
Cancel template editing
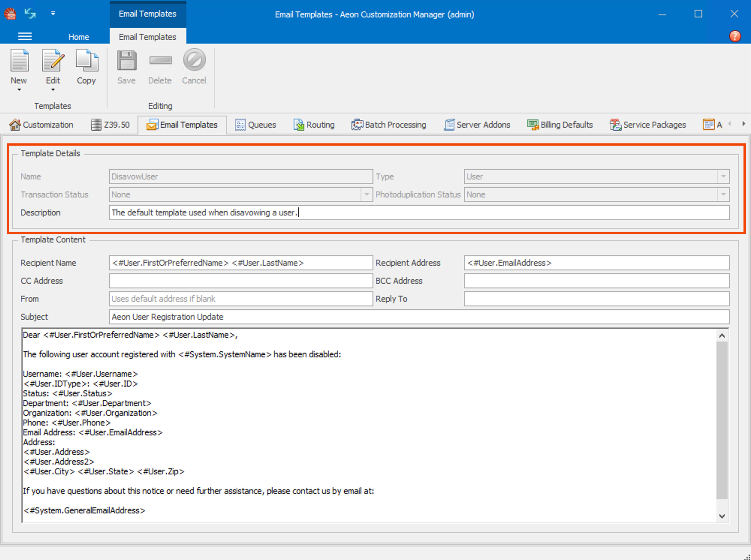point(194,68)
